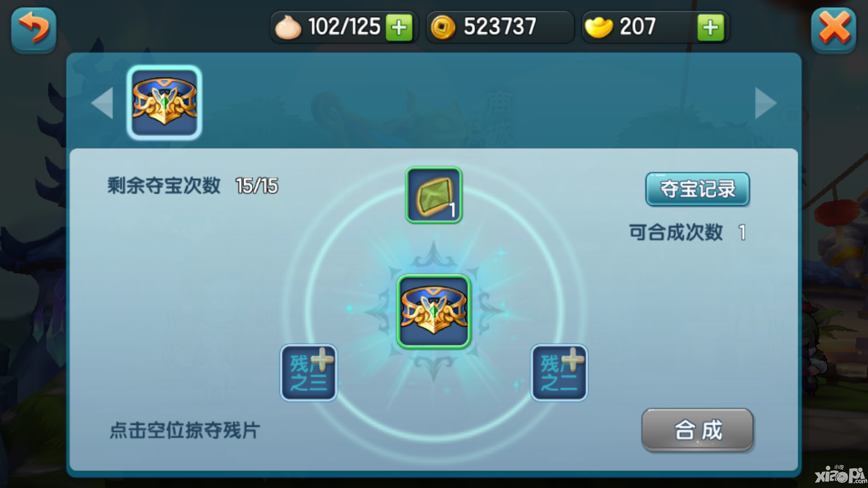Tap the gold ingot currency icon
868x488 pixels.
click(599, 27)
